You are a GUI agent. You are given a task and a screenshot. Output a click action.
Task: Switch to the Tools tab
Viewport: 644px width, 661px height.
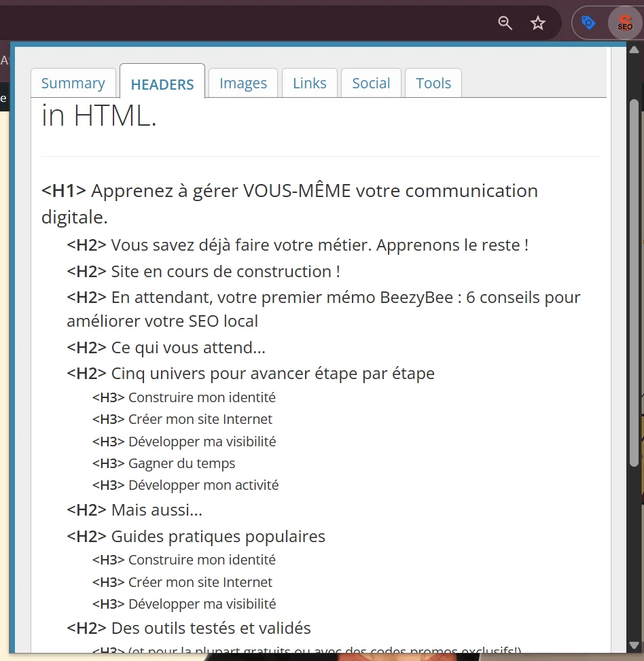coord(433,83)
